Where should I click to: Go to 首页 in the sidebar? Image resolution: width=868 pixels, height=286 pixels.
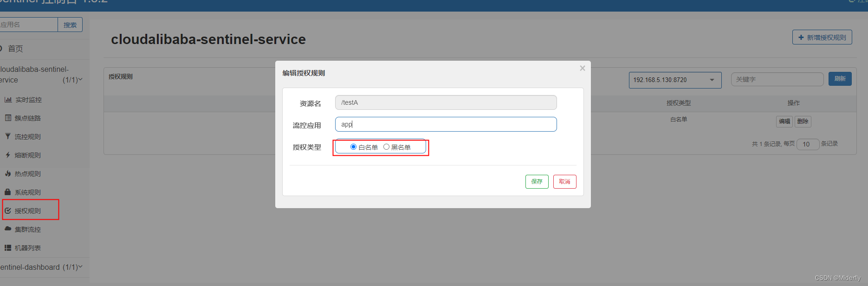click(x=15, y=49)
